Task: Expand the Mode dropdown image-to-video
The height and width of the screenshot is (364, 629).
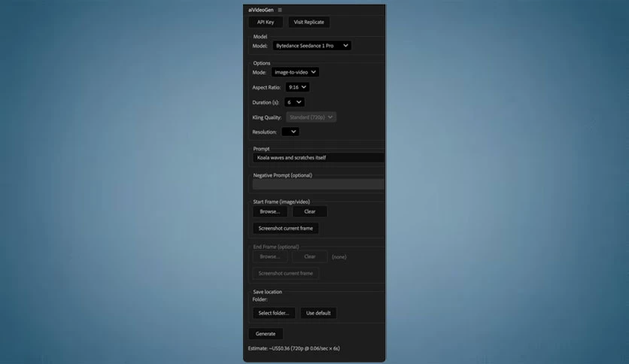Action: click(295, 72)
